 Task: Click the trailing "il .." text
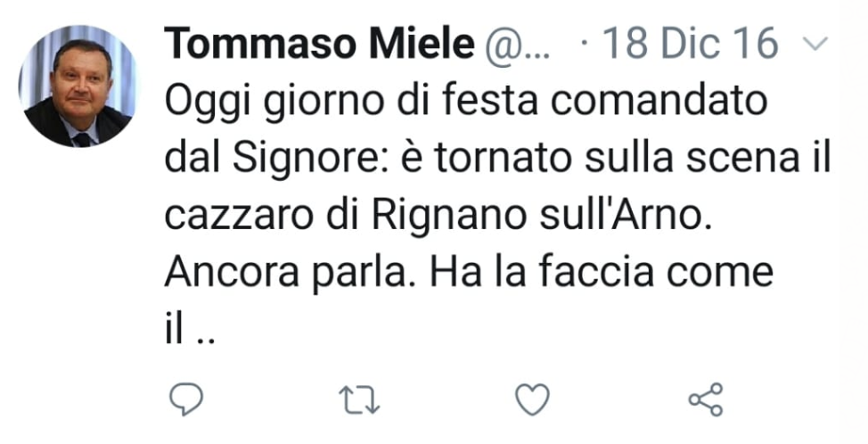pyautogui.click(x=191, y=332)
